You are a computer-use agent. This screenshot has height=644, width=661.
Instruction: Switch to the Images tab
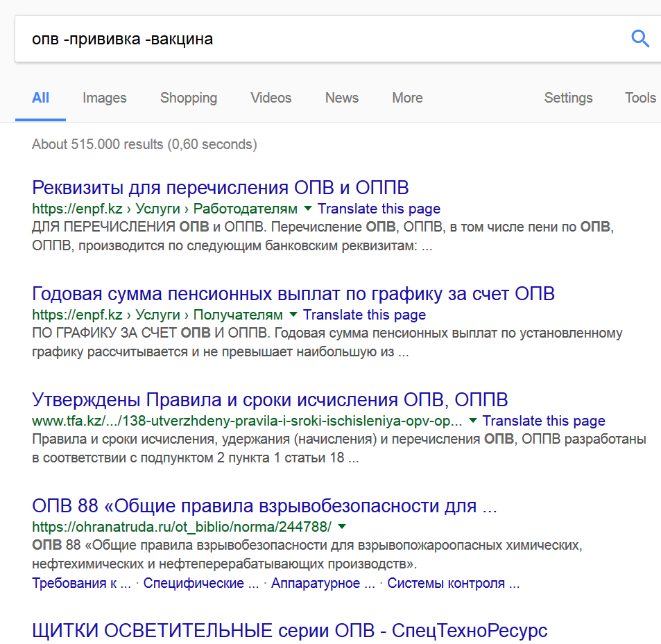(x=104, y=98)
